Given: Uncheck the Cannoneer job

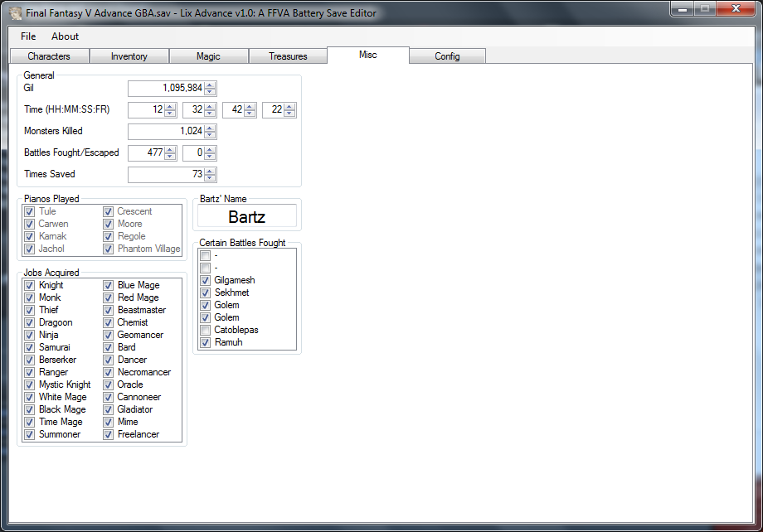Looking at the screenshot, I should (x=108, y=397).
